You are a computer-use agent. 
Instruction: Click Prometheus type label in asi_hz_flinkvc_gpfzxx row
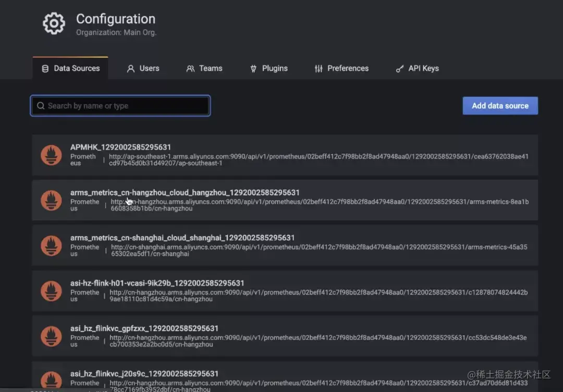(x=85, y=341)
